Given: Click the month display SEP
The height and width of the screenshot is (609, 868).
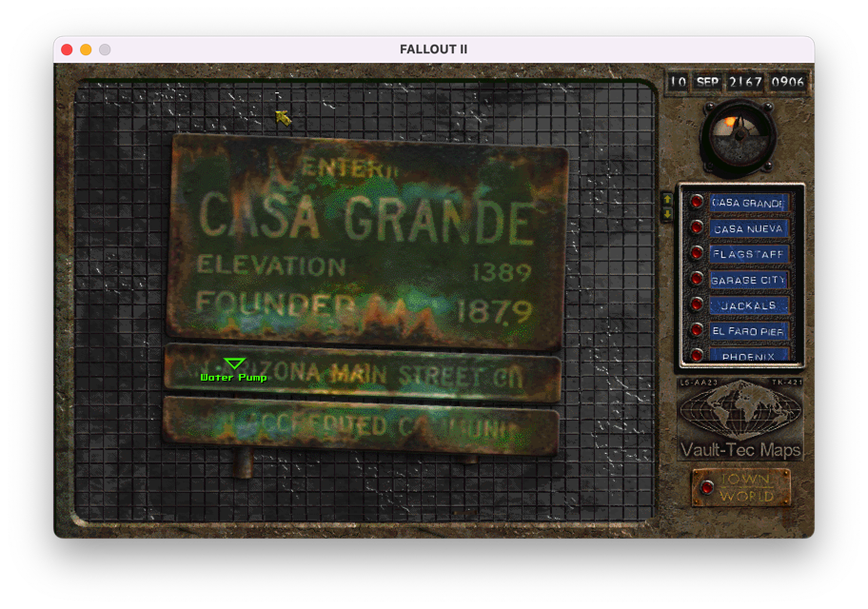Looking at the screenshot, I should click(x=707, y=82).
